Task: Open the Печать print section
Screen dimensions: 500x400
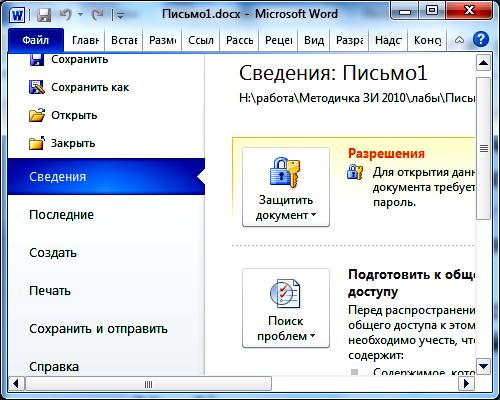Action: [50, 291]
